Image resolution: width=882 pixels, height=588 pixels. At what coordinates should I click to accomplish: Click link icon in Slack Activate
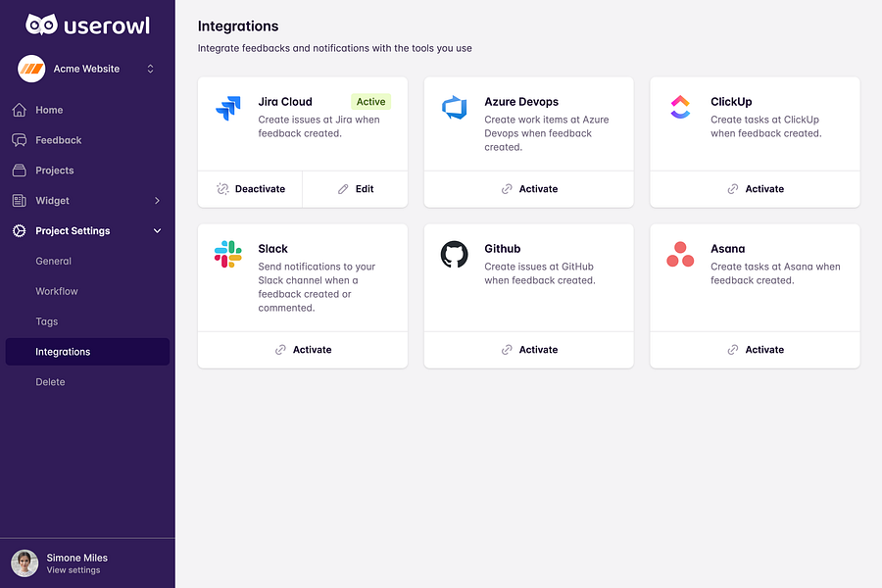(x=280, y=350)
